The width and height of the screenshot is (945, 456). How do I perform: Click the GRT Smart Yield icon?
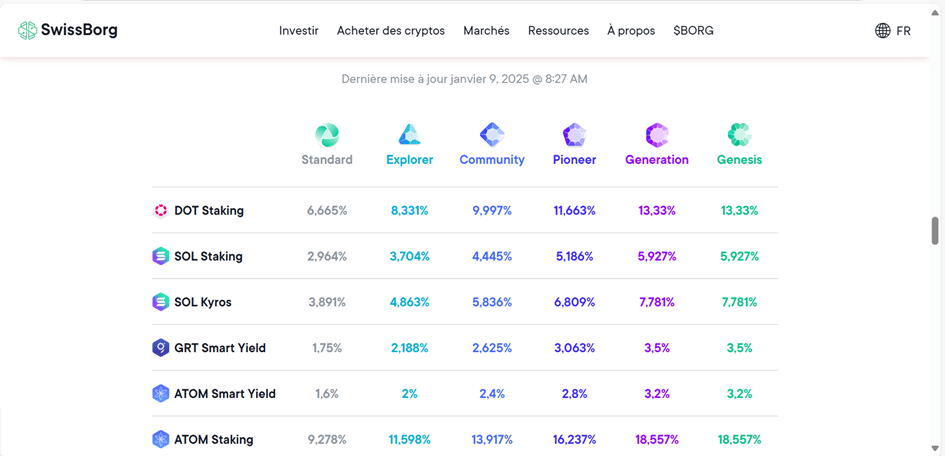[160, 348]
